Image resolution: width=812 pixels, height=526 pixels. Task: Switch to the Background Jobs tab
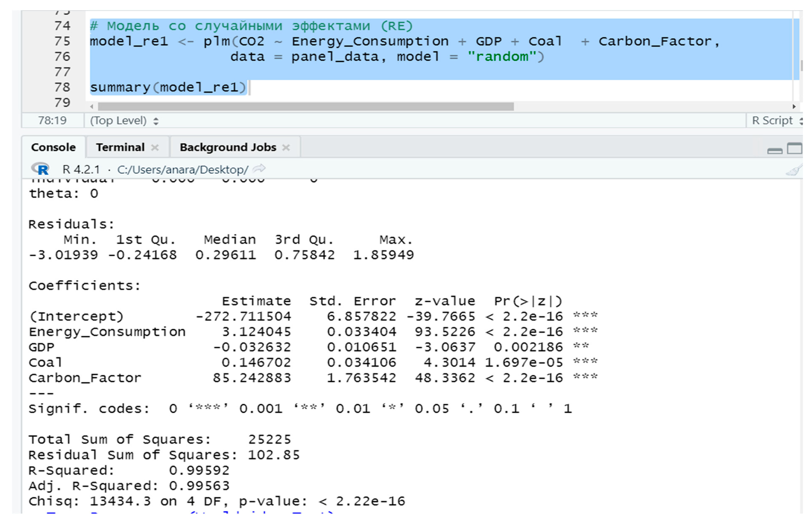(x=228, y=147)
